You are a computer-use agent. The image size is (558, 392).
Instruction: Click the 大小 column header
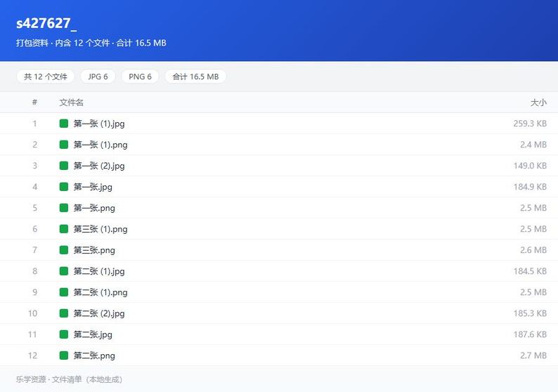click(538, 103)
